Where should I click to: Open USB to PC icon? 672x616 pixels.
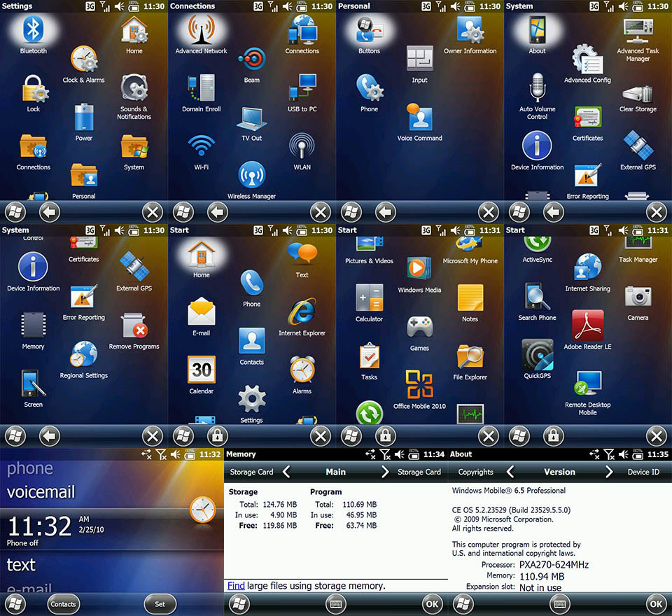tap(302, 87)
